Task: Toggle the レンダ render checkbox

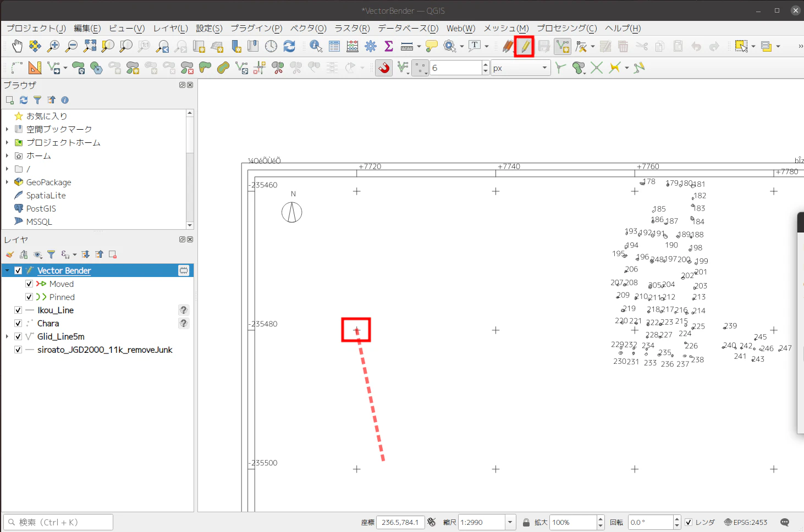Action: [x=689, y=522]
